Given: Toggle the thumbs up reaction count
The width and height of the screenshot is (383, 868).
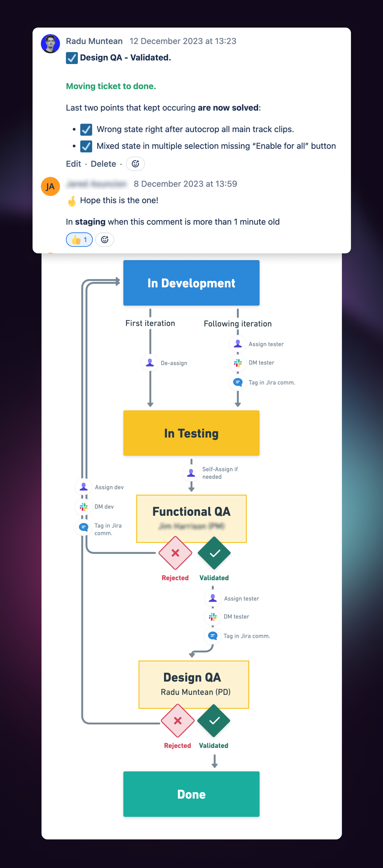Looking at the screenshot, I should 79,240.
